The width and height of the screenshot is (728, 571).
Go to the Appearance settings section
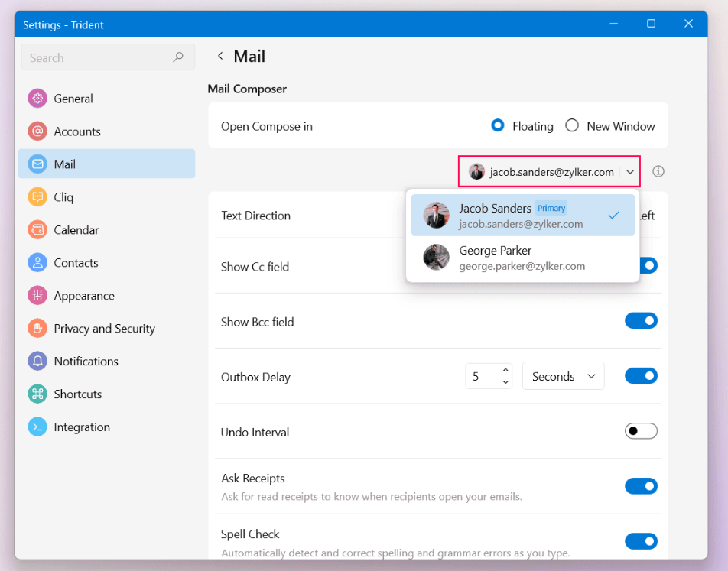[106, 295]
